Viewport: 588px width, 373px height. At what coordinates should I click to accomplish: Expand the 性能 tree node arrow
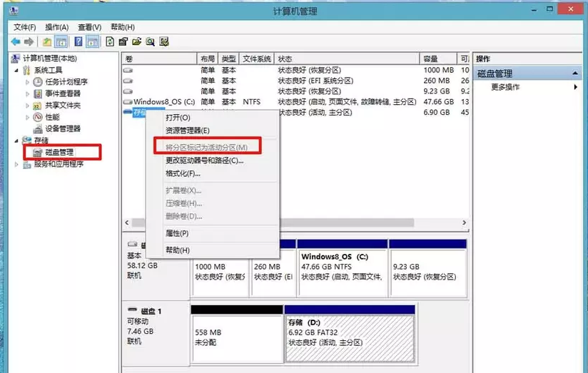point(27,117)
